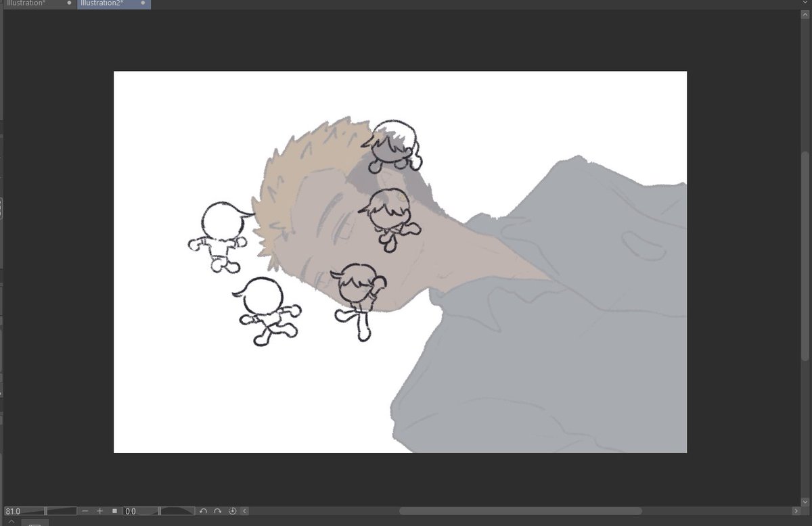The width and height of the screenshot is (812, 526).
Task: Click the horizontal scrollbar thumb
Action: (521, 512)
